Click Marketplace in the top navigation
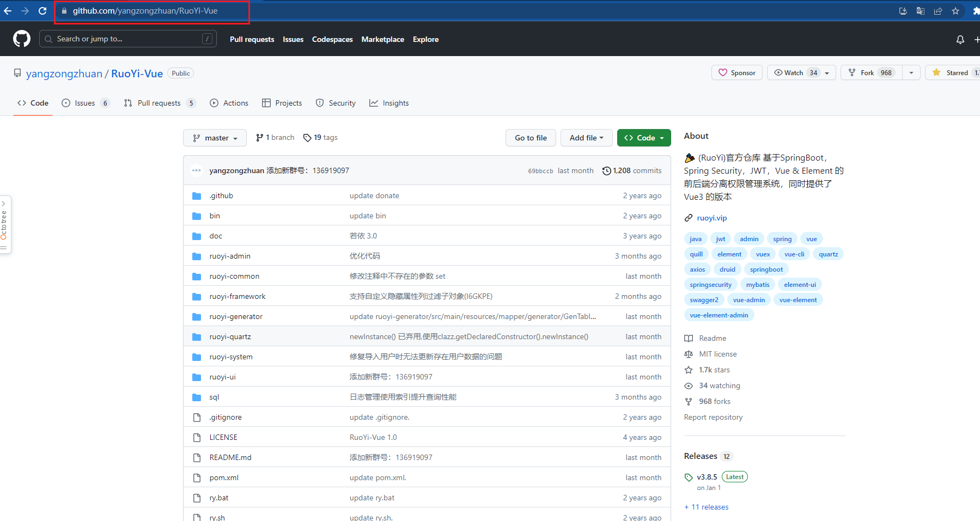 click(383, 39)
